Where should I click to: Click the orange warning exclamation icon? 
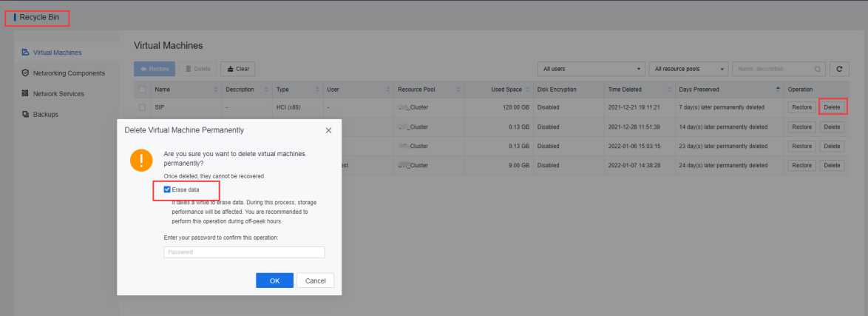click(x=141, y=160)
